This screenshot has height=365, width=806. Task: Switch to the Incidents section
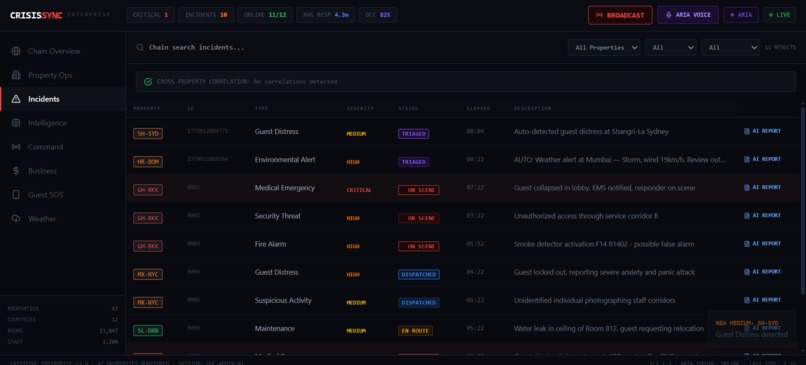pyautogui.click(x=63, y=99)
